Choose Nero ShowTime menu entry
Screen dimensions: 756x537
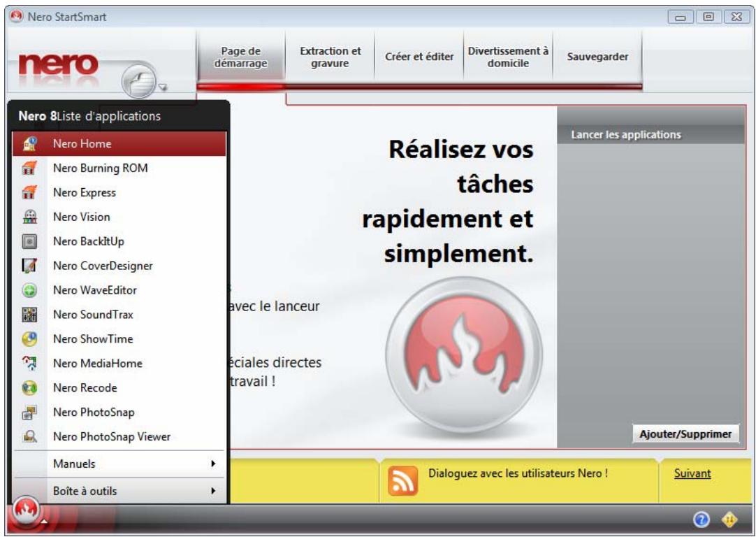click(119, 338)
